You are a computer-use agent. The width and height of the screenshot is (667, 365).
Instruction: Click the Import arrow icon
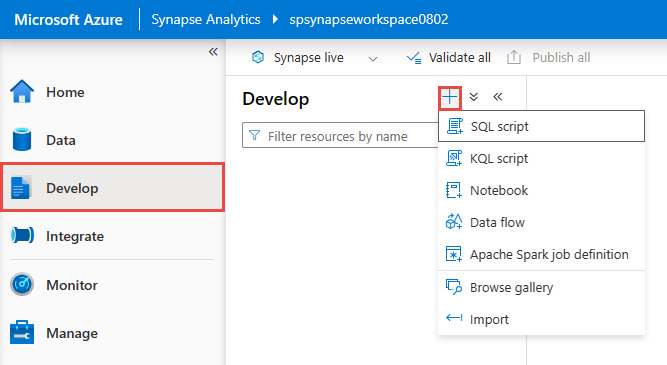[x=454, y=318]
